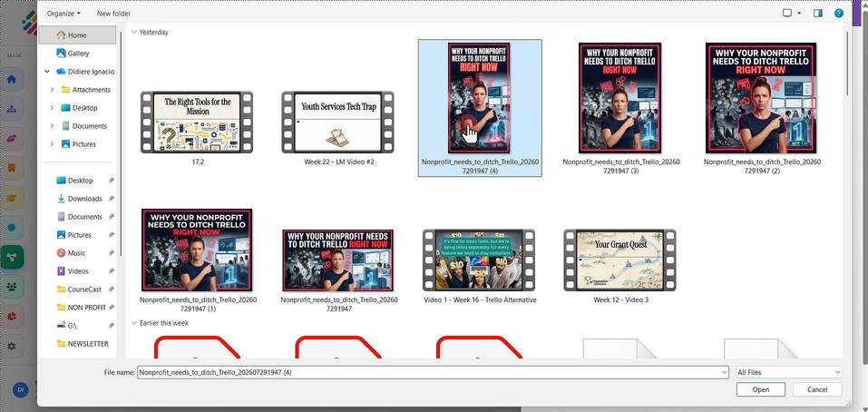Click the pinned Desktop quick access icon

pos(61,181)
